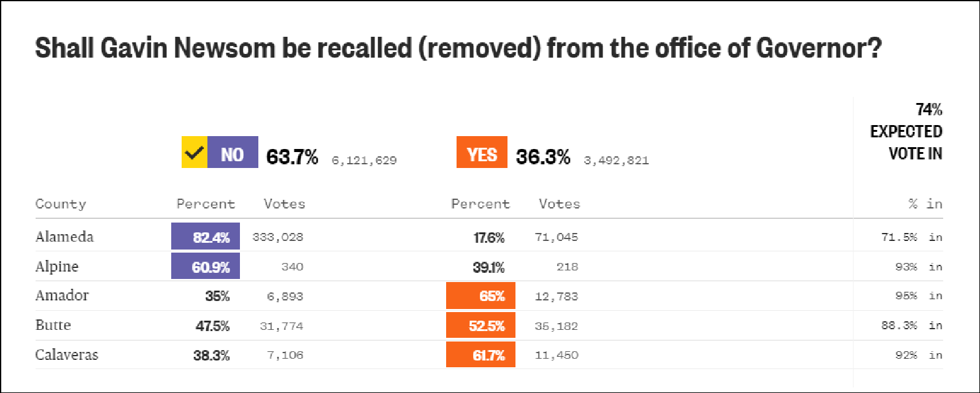Click the 74% expected vote in label

(906, 131)
